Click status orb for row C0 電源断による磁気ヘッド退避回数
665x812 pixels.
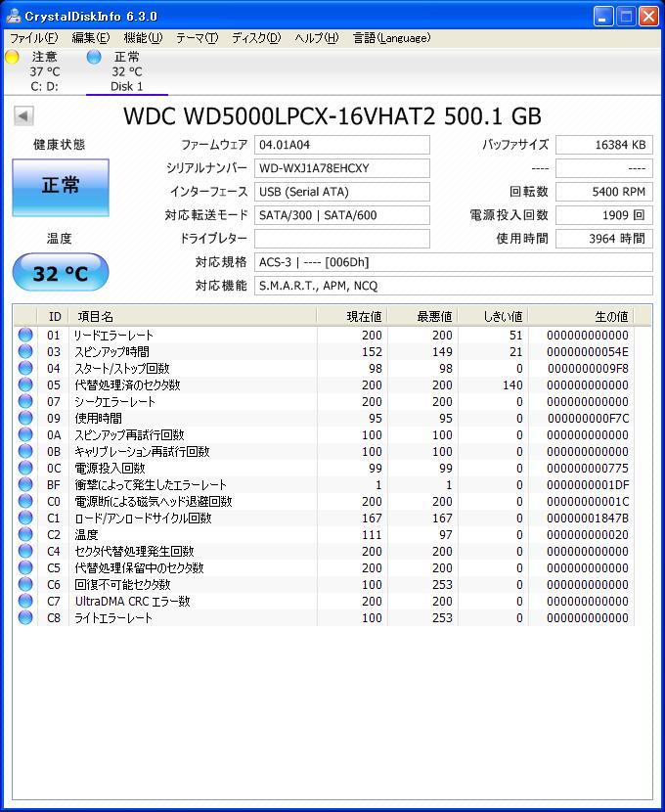point(25,501)
